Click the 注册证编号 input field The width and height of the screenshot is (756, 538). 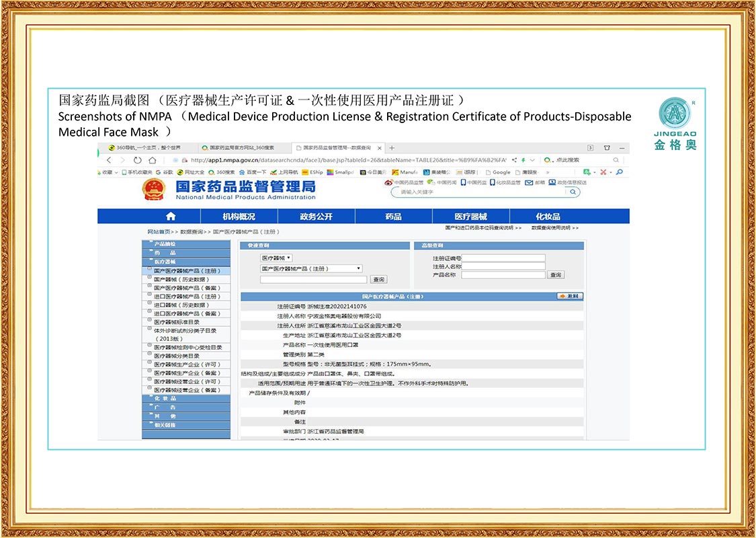click(503, 258)
